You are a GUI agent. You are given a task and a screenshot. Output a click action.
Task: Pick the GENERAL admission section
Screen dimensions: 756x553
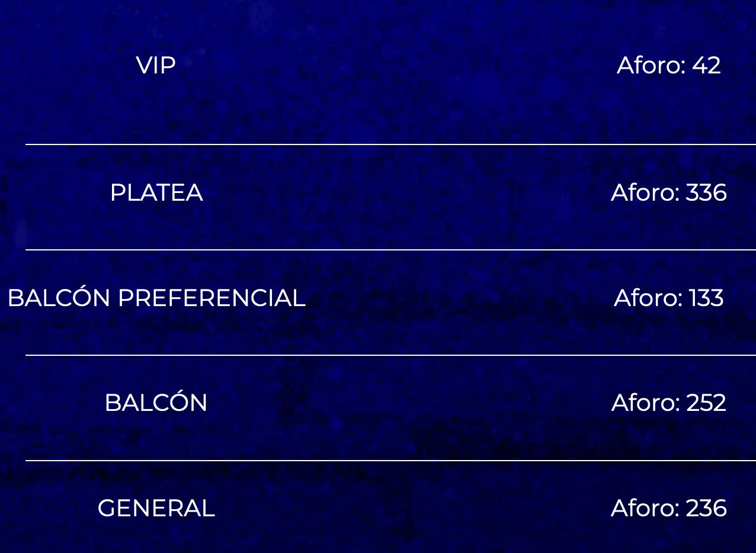point(156,508)
